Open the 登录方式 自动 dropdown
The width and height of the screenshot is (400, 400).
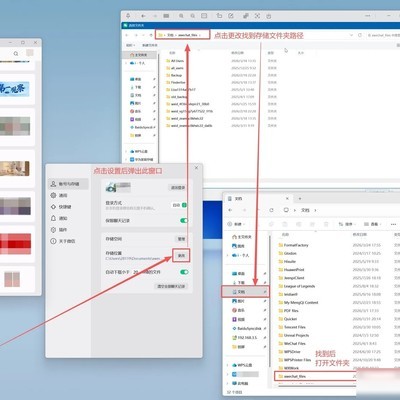pyautogui.click(x=179, y=205)
